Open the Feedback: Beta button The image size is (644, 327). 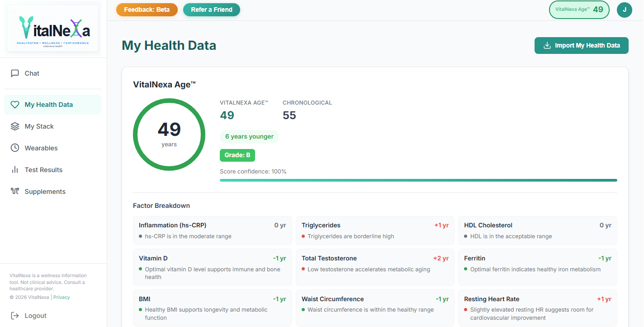[x=147, y=9]
